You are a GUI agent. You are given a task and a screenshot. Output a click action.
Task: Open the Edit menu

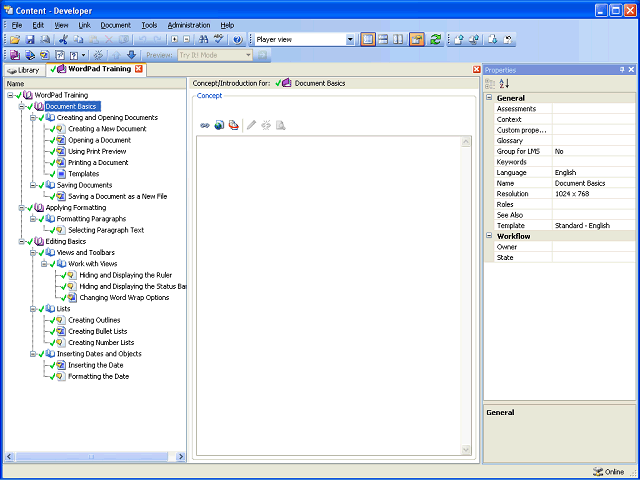tap(38, 25)
